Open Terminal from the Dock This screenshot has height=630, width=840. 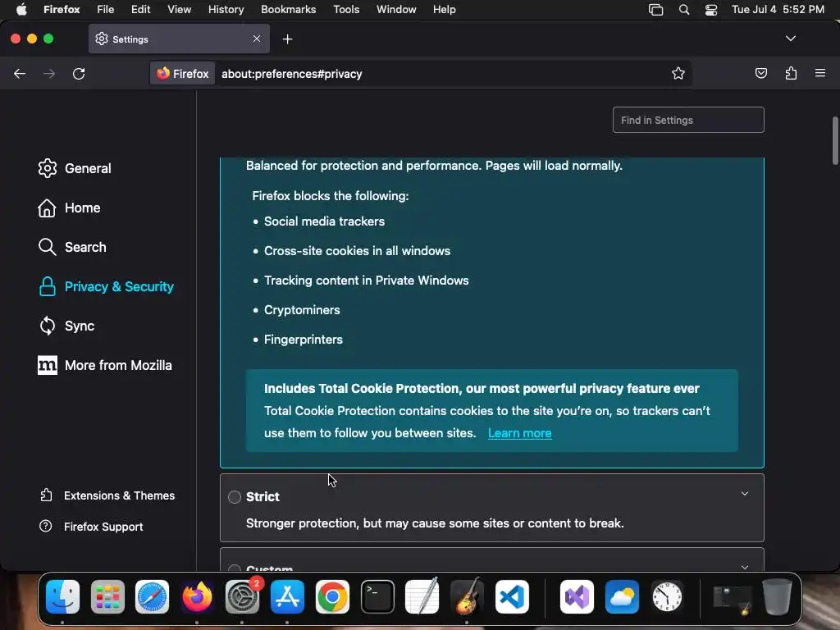click(377, 596)
